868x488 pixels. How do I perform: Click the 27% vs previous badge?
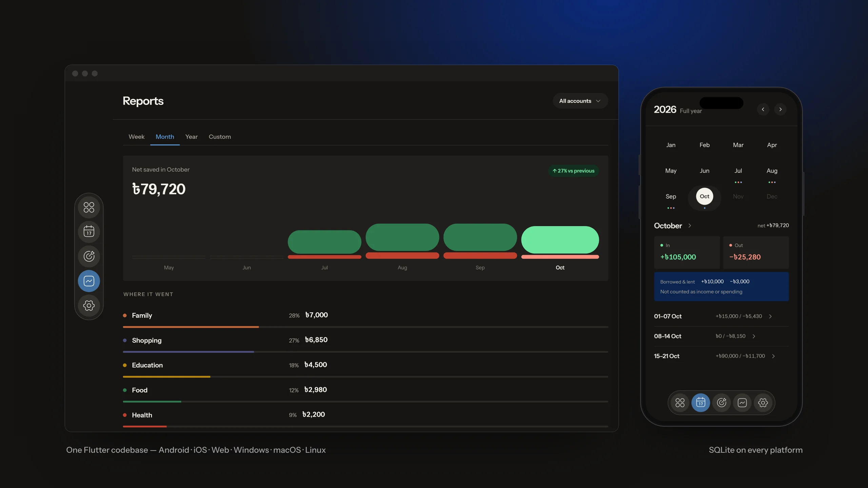point(573,171)
